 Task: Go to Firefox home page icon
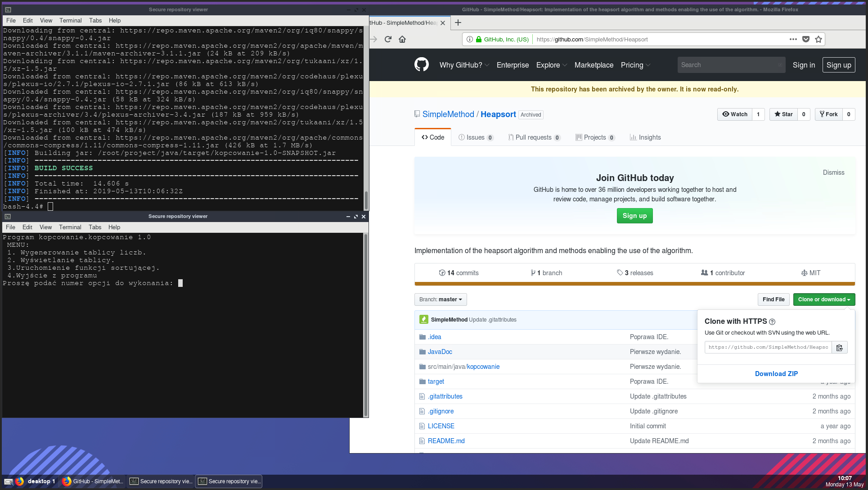click(x=402, y=39)
